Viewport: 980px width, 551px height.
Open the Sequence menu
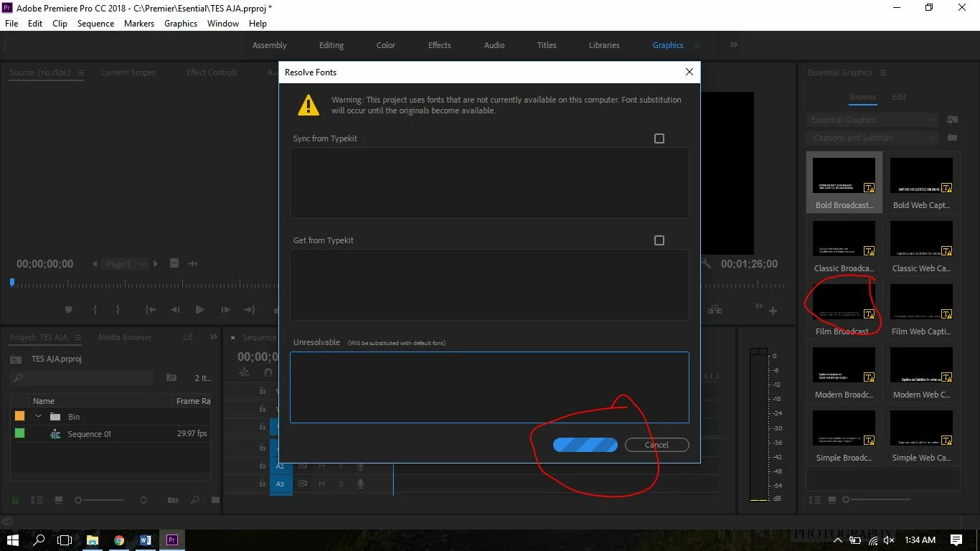click(x=95, y=24)
